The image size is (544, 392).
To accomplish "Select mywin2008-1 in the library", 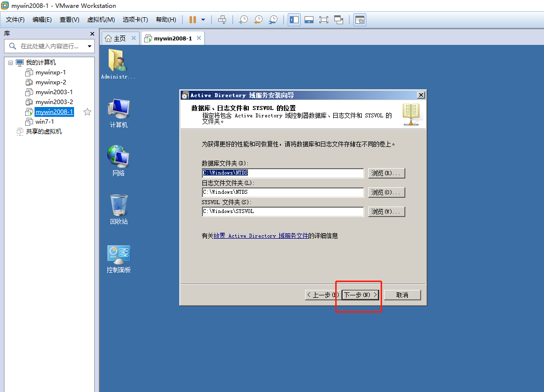I will point(54,111).
